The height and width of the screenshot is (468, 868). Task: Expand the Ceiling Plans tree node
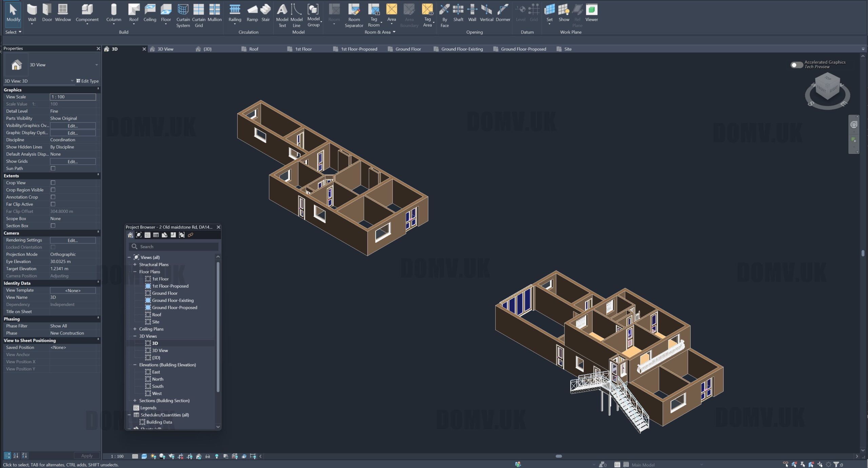pyautogui.click(x=135, y=329)
